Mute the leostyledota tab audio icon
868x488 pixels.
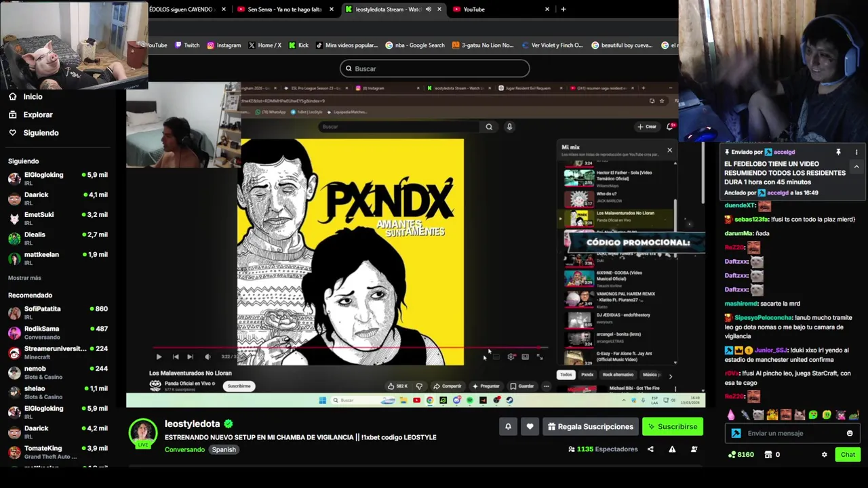tap(428, 9)
